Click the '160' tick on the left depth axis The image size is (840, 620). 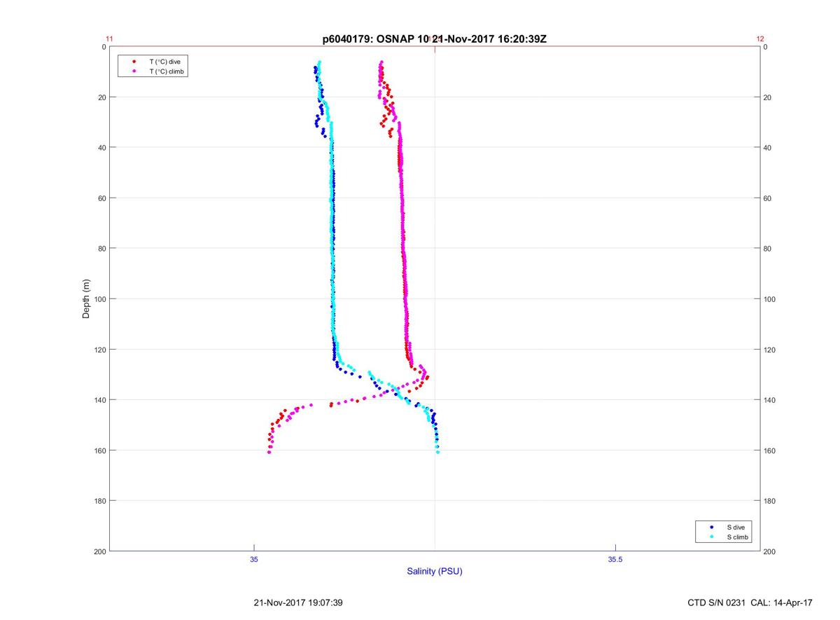99,450
